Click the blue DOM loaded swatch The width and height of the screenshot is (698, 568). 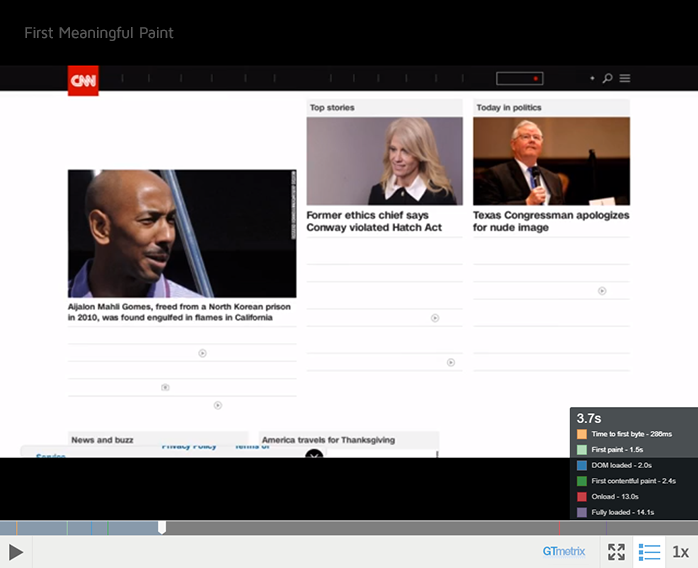pyautogui.click(x=582, y=465)
